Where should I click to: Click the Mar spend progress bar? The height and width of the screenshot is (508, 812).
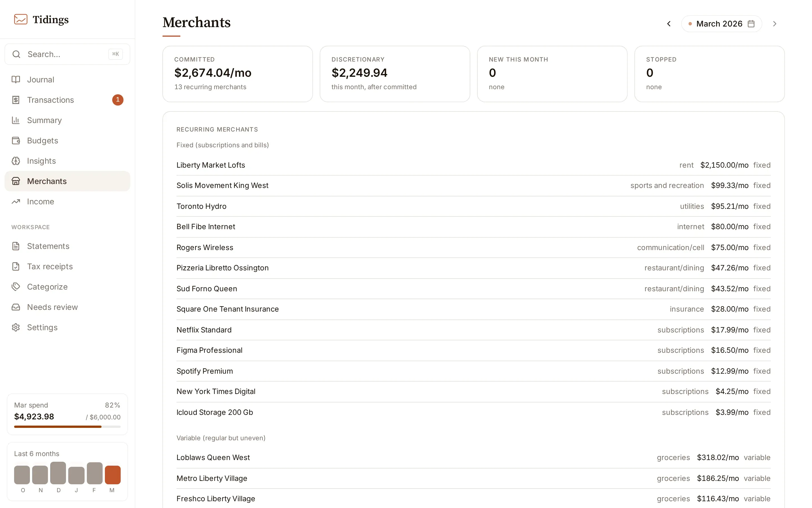67,427
